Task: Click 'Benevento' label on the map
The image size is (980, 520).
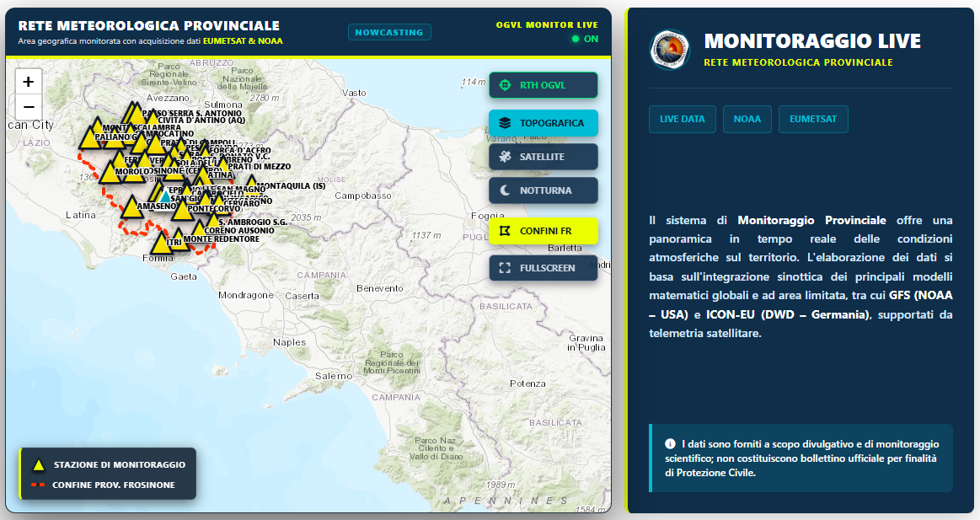Action: pyautogui.click(x=380, y=288)
